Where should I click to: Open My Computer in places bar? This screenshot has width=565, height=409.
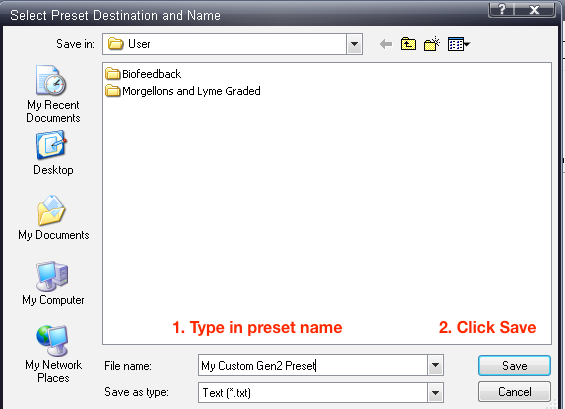(53, 283)
